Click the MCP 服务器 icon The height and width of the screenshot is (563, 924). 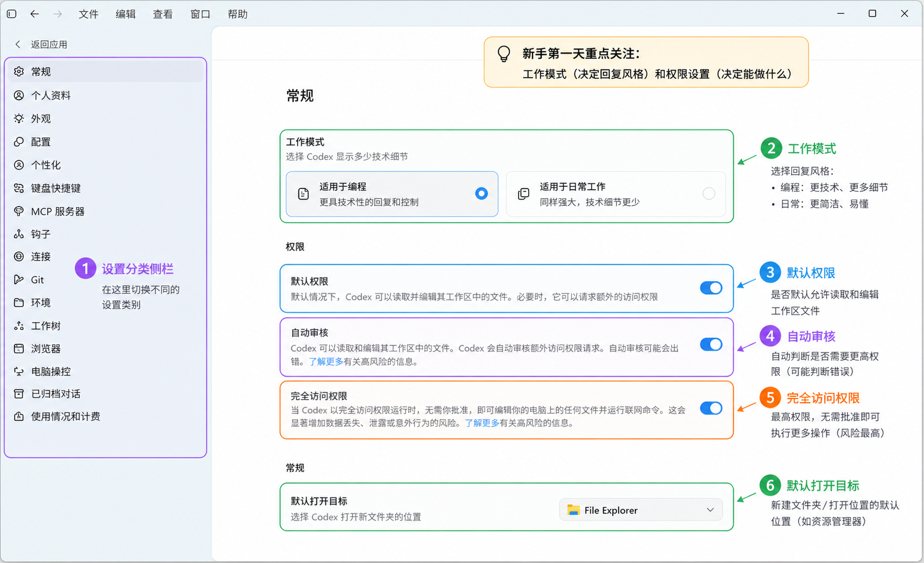click(19, 211)
